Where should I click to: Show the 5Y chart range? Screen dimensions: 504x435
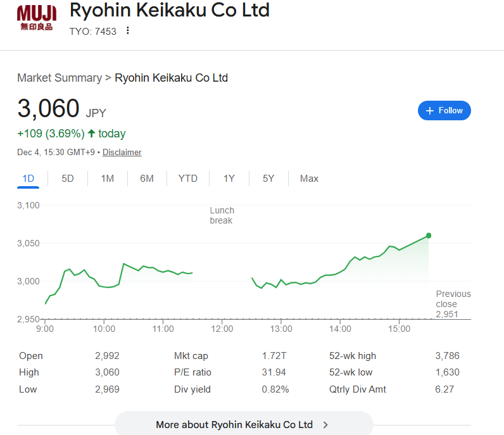(x=268, y=179)
